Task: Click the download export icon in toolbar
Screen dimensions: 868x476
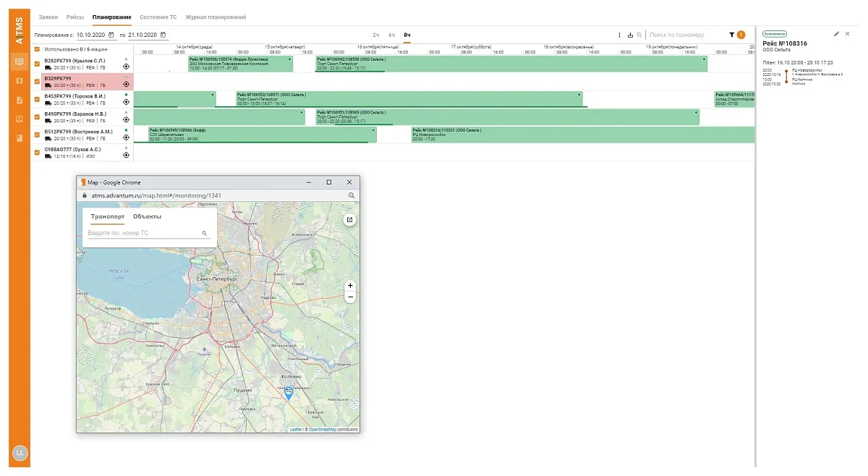Action: tap(629, 35)
